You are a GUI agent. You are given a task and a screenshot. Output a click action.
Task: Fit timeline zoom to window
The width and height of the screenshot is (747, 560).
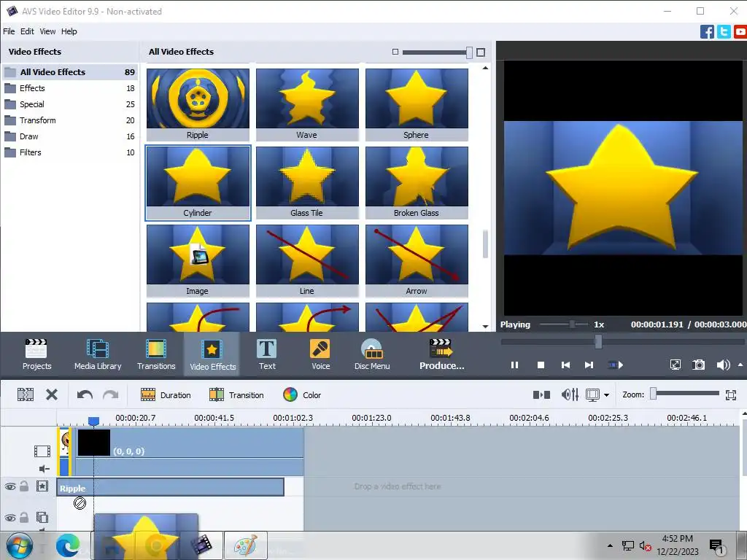point(731,394)
